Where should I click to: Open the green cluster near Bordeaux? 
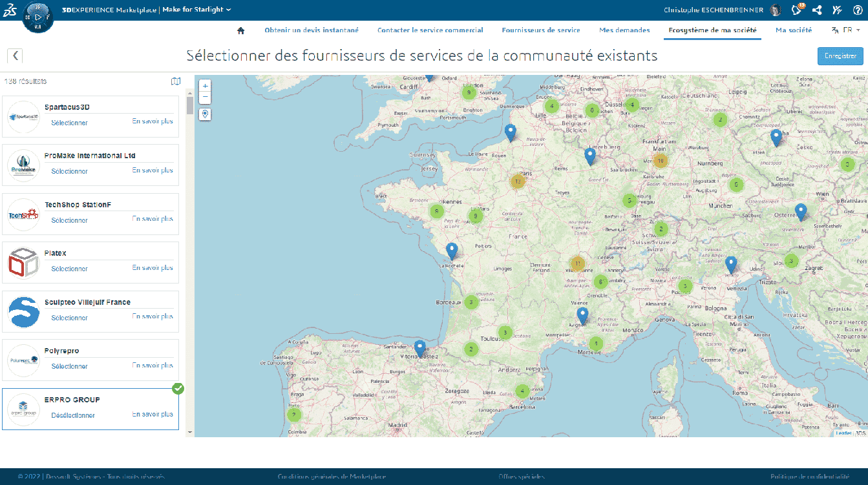pyautogui.click(x=471, y=302)
